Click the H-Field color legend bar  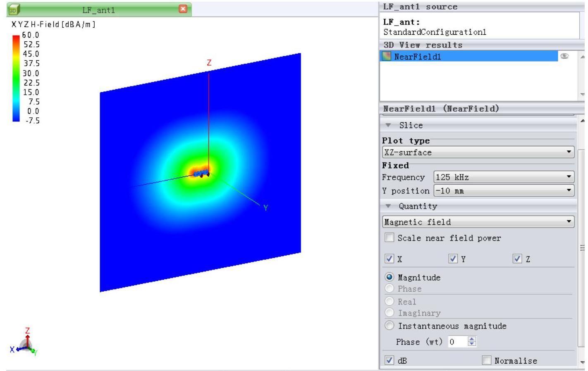pos(16,78)
